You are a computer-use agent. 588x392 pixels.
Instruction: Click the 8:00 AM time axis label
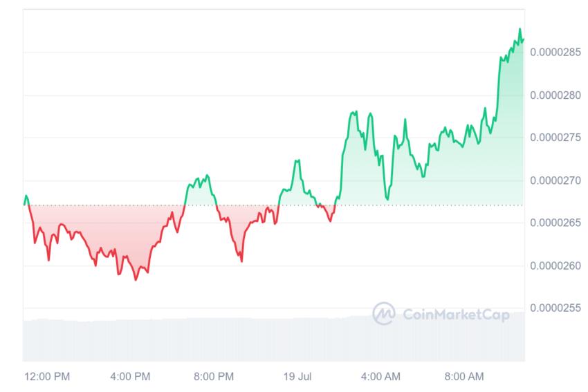[464, 376]
